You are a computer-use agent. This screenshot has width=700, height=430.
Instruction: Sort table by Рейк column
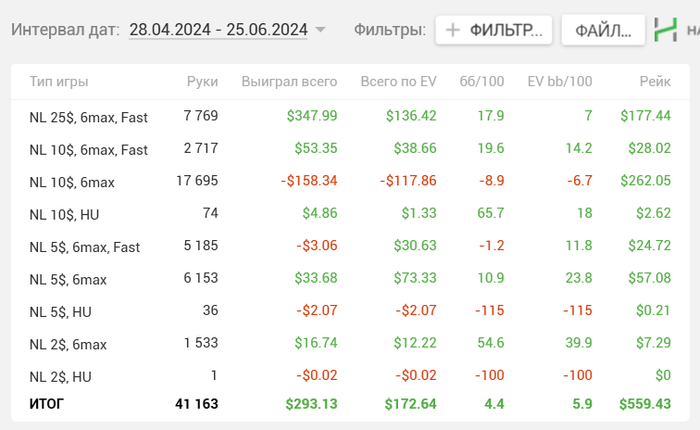[x=655, y=81]
